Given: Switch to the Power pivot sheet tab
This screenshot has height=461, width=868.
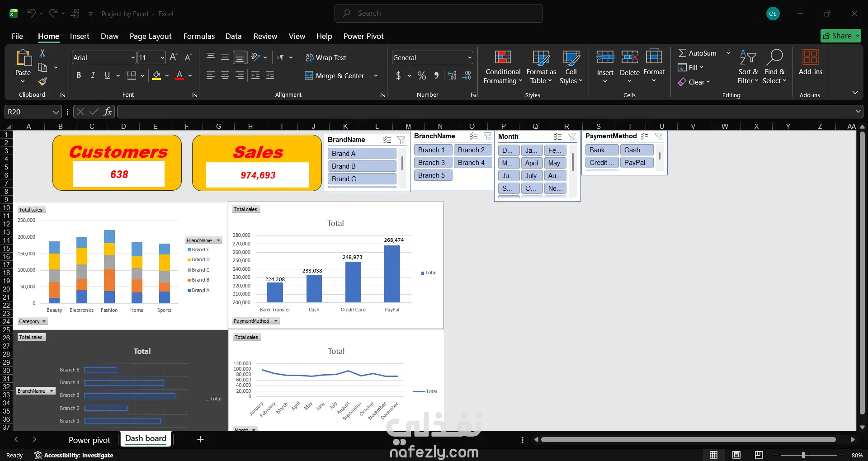Looking at the screenshot, I should pyautogui.click(x=90, y=440).
